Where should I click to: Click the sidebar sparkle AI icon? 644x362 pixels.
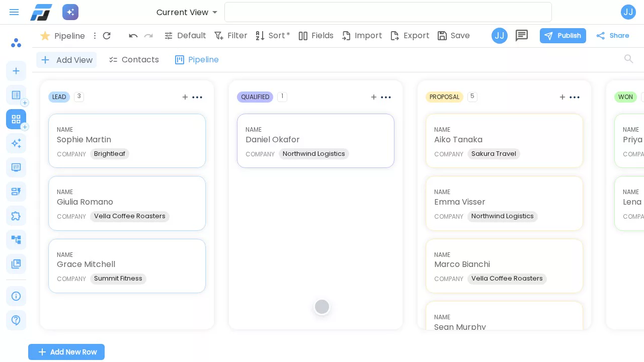[x=16, y=143]
